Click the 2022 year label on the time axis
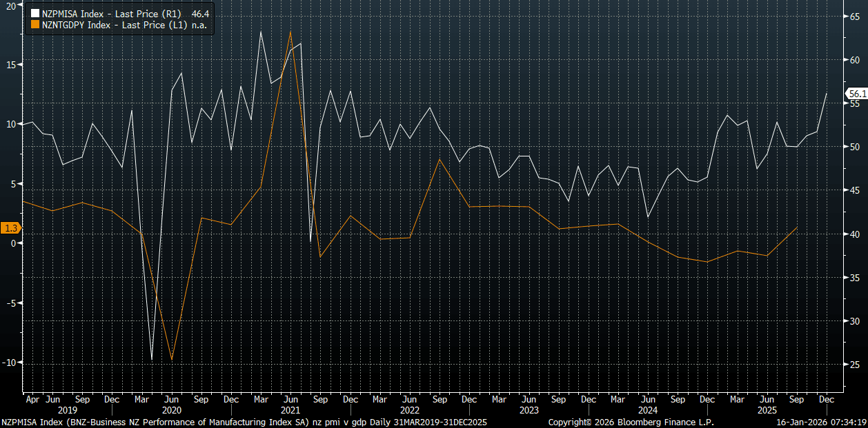 point(409,409)
